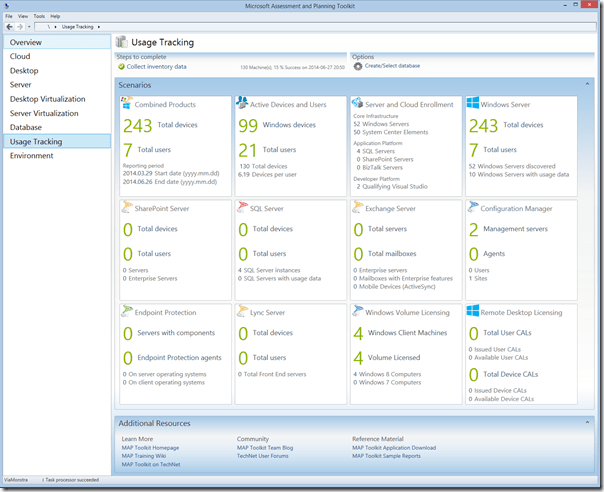Click the SQL Server tile icon
The height and width of the screenshot is (492, 604).
pyautogui.click(x=242, y=208)
